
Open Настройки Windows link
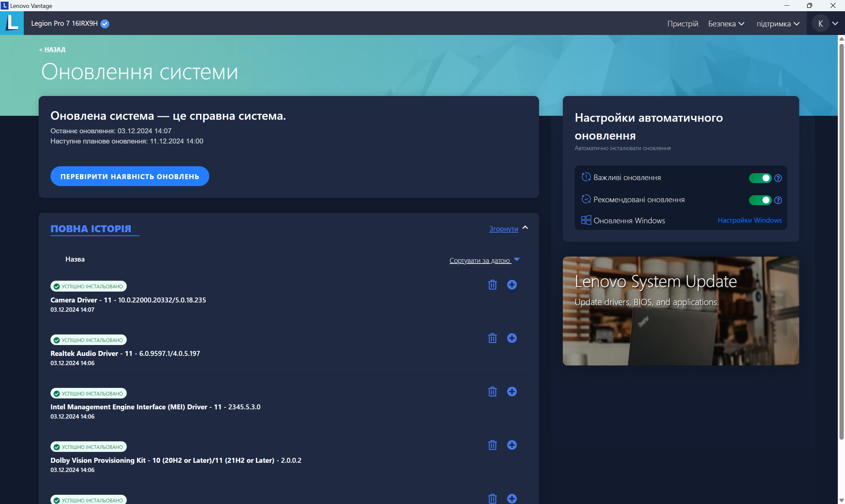(750, 220)
